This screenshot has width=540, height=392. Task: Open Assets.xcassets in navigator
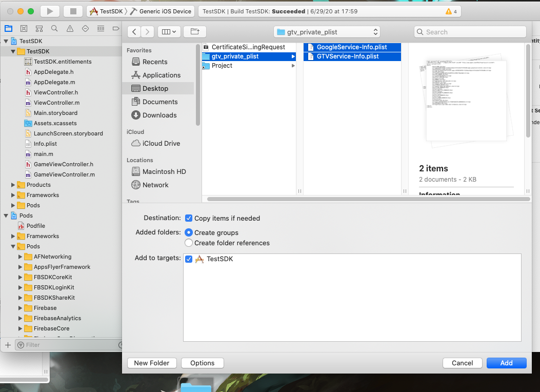point(55,123)
